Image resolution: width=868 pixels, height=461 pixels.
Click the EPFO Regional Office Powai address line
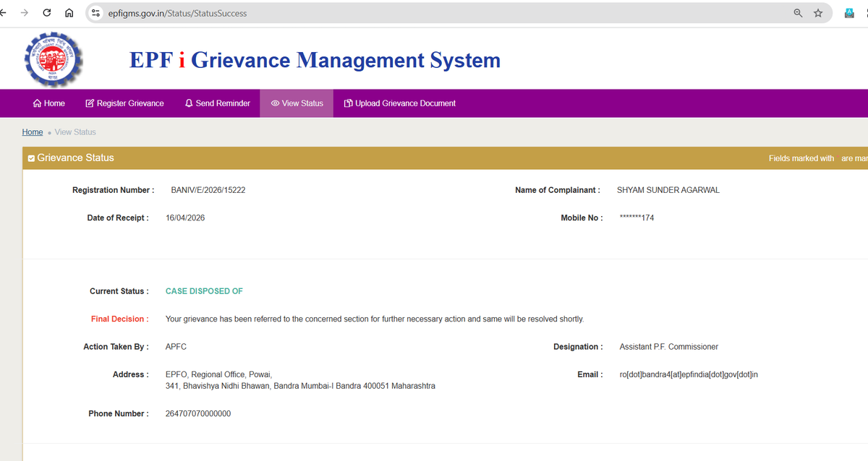(x=218, y=374)
